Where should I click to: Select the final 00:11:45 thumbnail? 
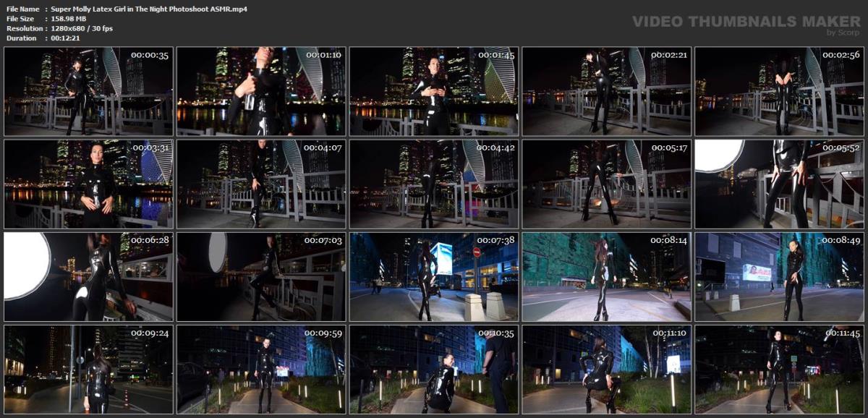[781, 367]
